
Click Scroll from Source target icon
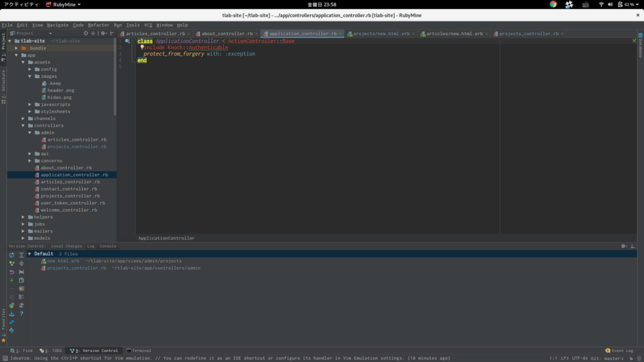click(86, 33)
